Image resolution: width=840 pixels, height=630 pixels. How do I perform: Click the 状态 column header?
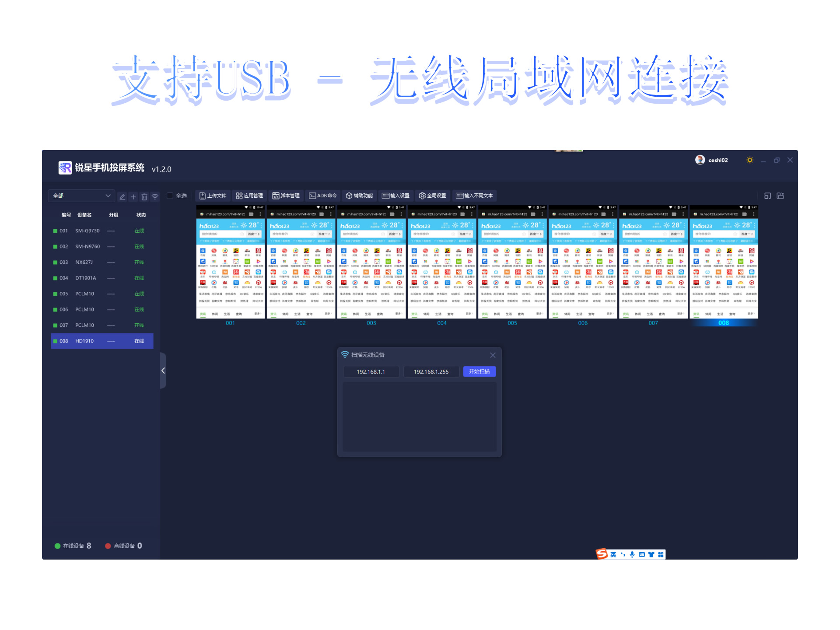(141, 215)
